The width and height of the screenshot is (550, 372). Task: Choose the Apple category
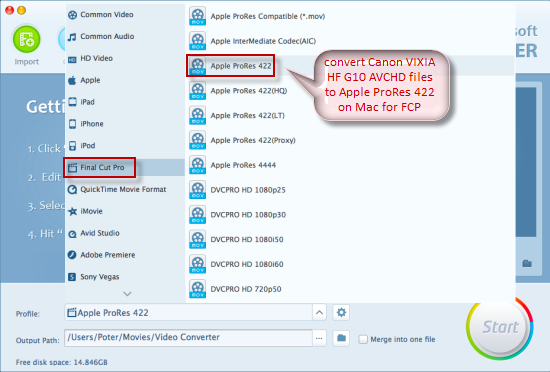pyautogui.click(x=125, y=80)
